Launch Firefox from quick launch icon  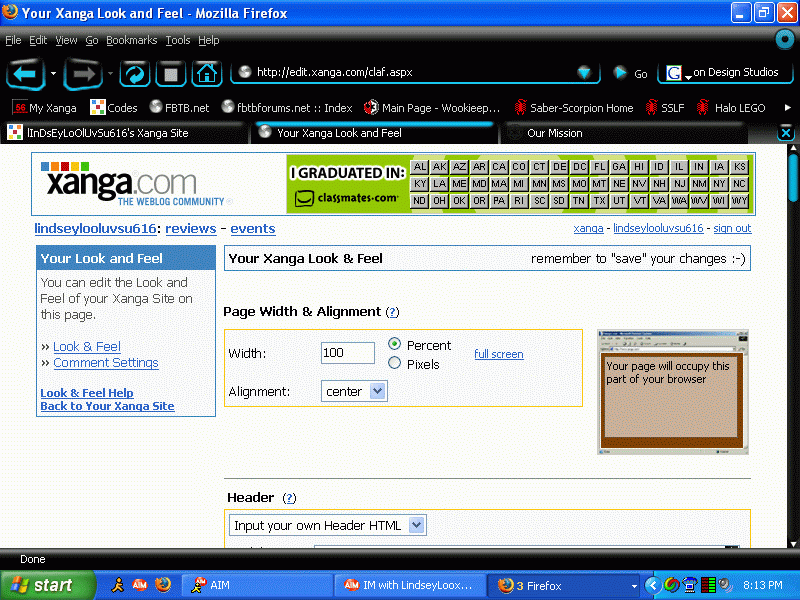pyautogui.click(x=163, y=585)
